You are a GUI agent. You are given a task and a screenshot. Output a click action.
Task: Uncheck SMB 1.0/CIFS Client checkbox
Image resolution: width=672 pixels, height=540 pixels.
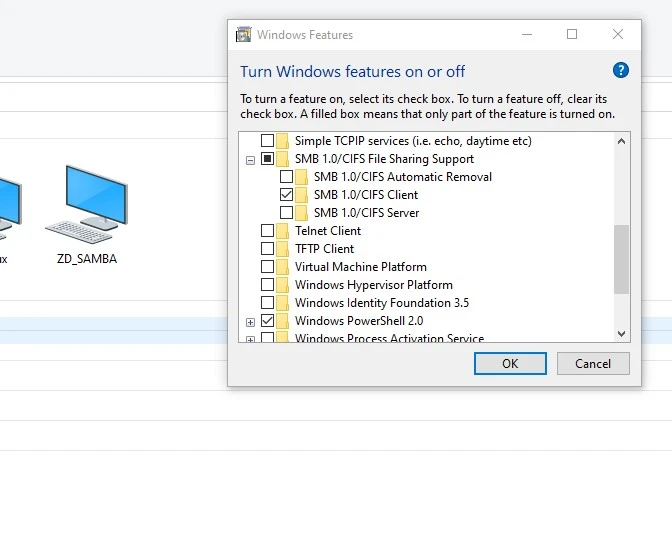(286, 195)
